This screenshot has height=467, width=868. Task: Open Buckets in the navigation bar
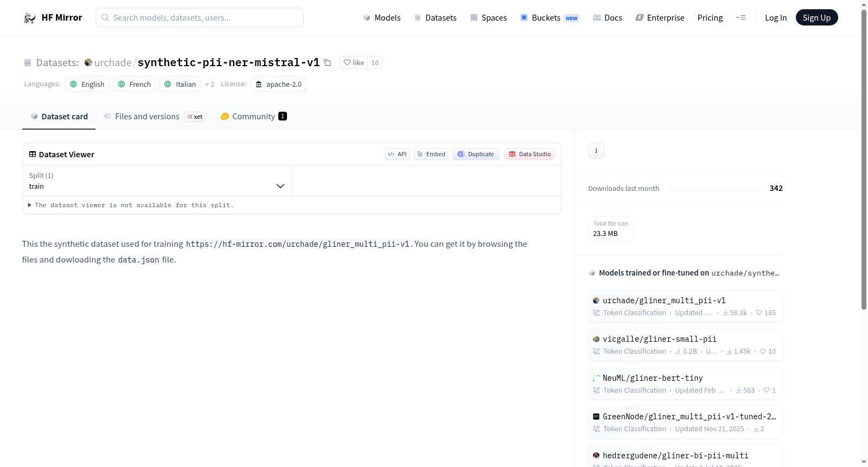[x=550, y=18]
